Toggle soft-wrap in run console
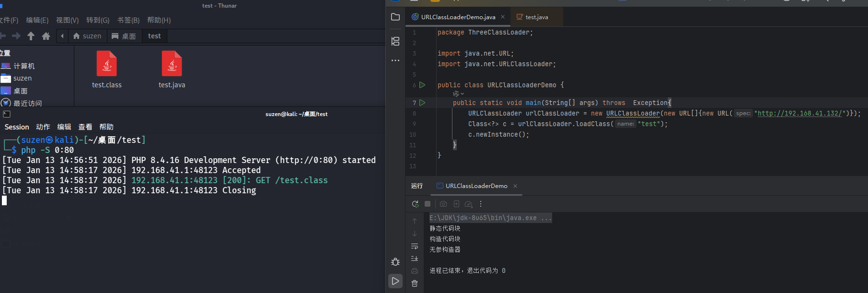The image size is (868, 293). [x=415, y=246]
